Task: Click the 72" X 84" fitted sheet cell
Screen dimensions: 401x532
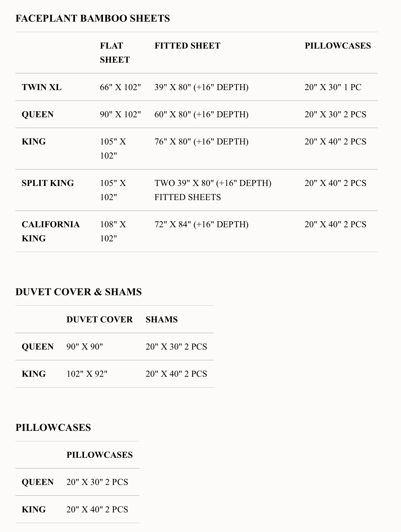Action: [x=201, y=224]
